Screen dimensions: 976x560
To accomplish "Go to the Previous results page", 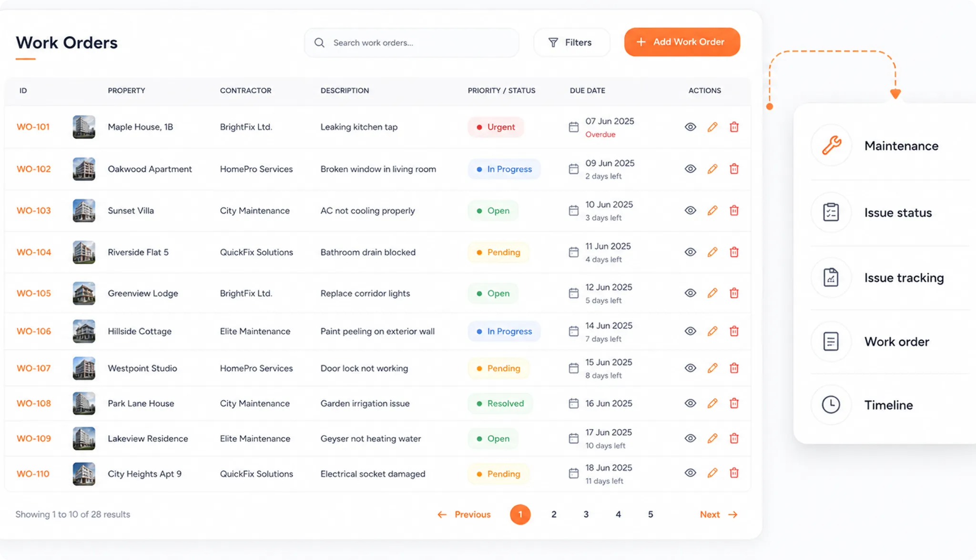I will 464,514.
